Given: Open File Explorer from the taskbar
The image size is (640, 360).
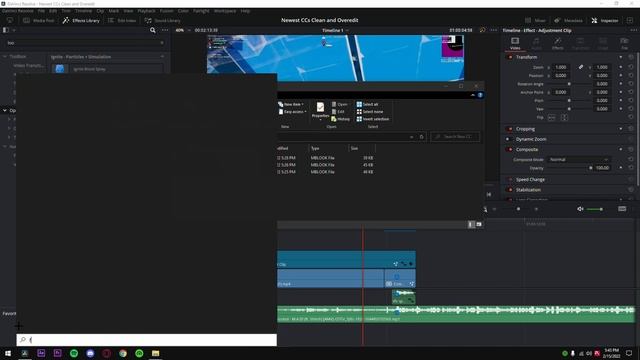Looking at the screenshot, I should [156, 353].
